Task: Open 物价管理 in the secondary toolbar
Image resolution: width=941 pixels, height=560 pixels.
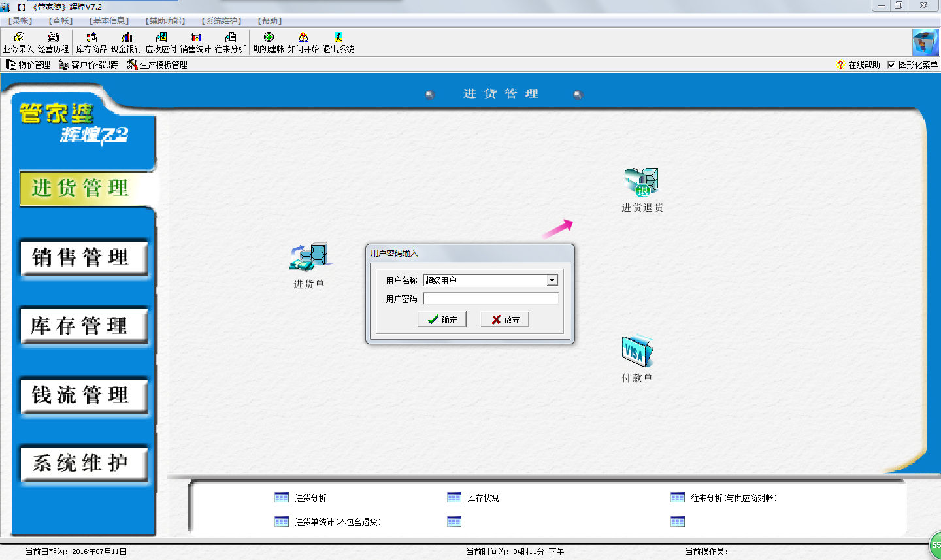Action: pyautogui.click(x=28, y=65)
